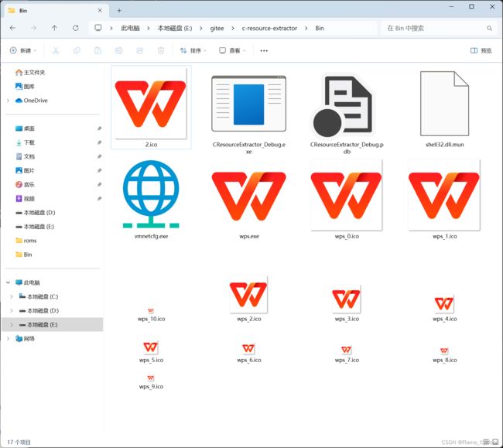This screenshot has height=448, width=503.
Task: Select the 2.ico file thumbnail
Action: tap(151, 103)
